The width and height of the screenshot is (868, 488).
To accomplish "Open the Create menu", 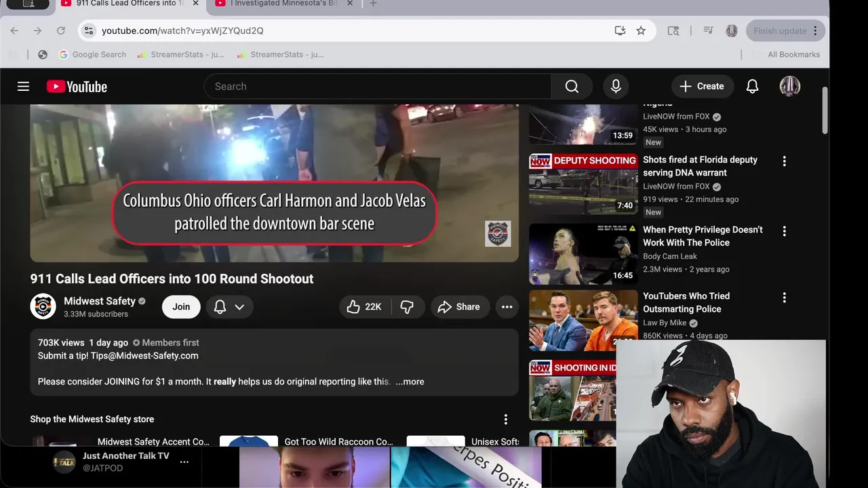I will pos(702,86).
